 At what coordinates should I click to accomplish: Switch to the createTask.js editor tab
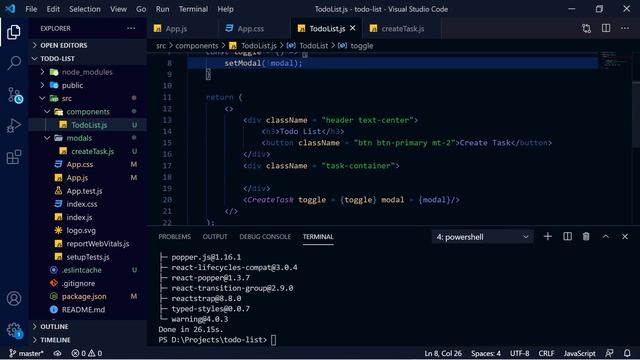click(402, 29)
